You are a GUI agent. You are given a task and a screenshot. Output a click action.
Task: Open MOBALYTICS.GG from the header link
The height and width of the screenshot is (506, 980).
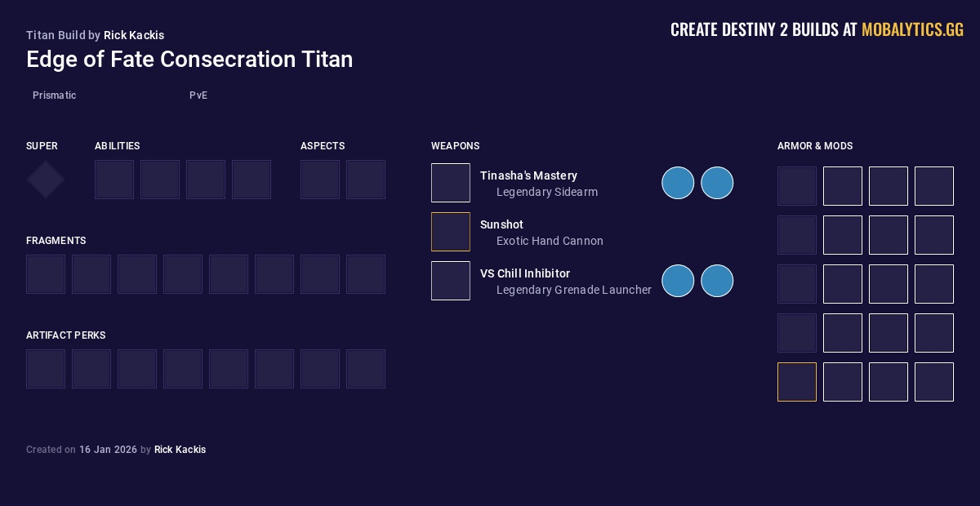[912, 29]
